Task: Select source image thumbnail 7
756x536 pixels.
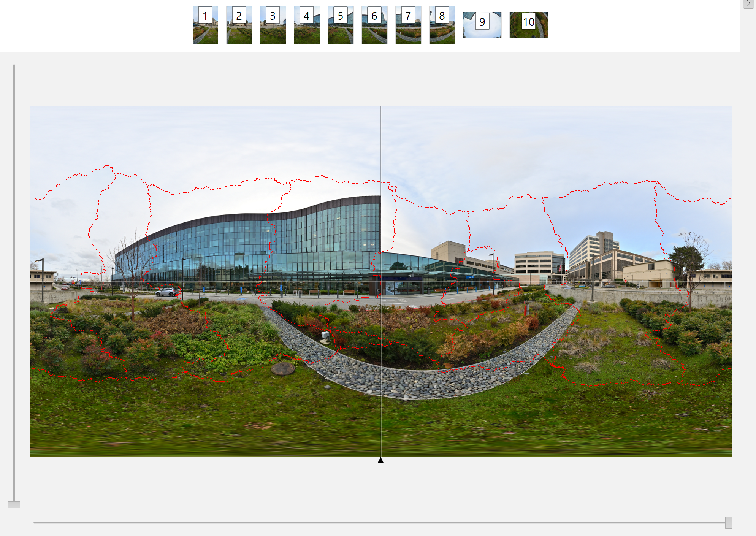Action: point(408,25)
